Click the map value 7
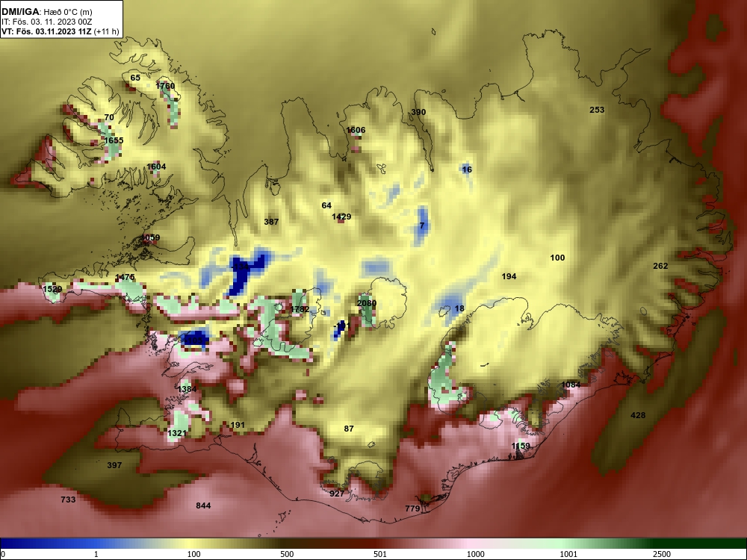747x560 pixels. (x=422, y=225)
